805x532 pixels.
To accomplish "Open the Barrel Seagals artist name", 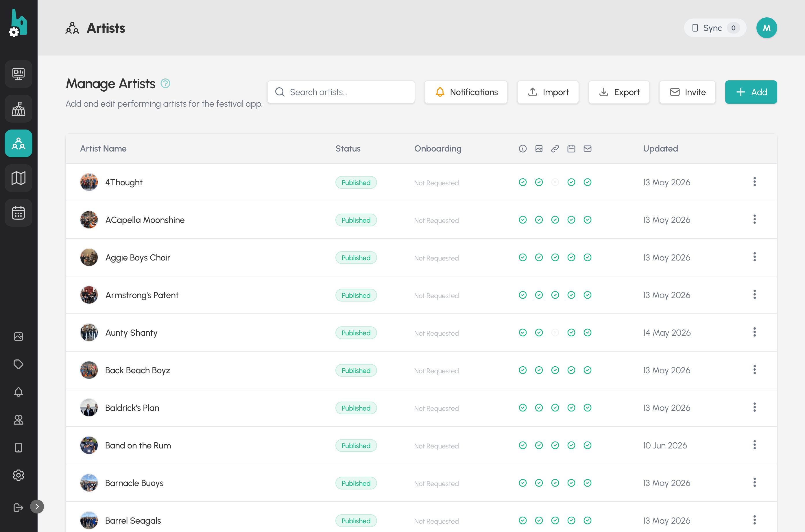I will [133, 520].
